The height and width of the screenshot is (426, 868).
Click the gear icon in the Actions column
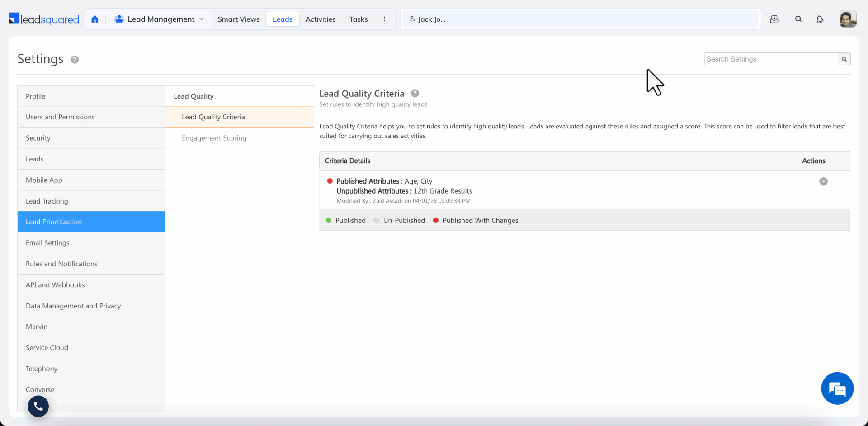tap(823, 181)
